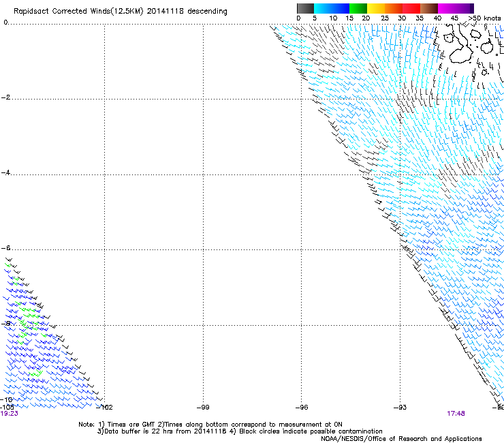This screenshot has width=504, height=443.
Task: Click the green 15–20 knots legend swatch
Action: [358, 8]
